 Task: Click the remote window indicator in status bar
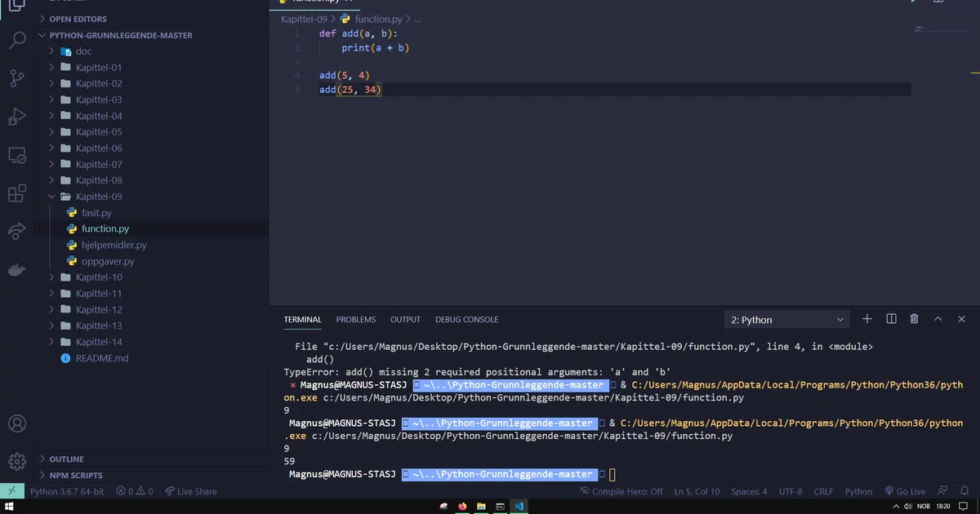click(x=12, y=491)
